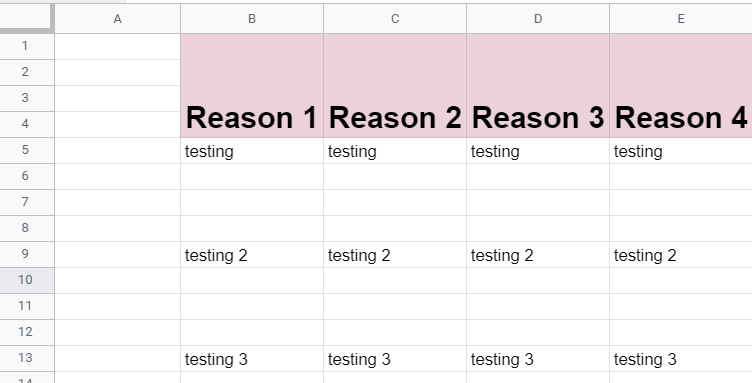752x383 pixels.
Task: Select row 13 header
Action: (x=27, y=358)
